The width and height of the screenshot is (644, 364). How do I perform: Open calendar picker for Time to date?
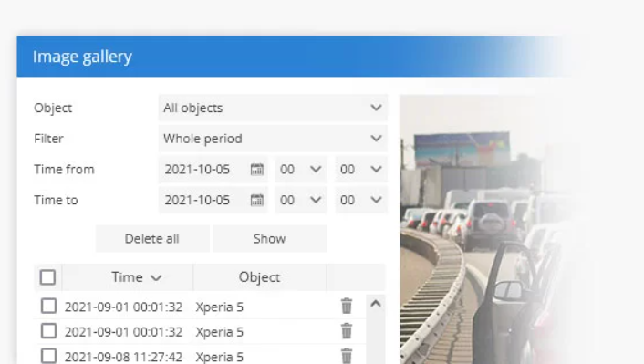(x=256, y=200)
